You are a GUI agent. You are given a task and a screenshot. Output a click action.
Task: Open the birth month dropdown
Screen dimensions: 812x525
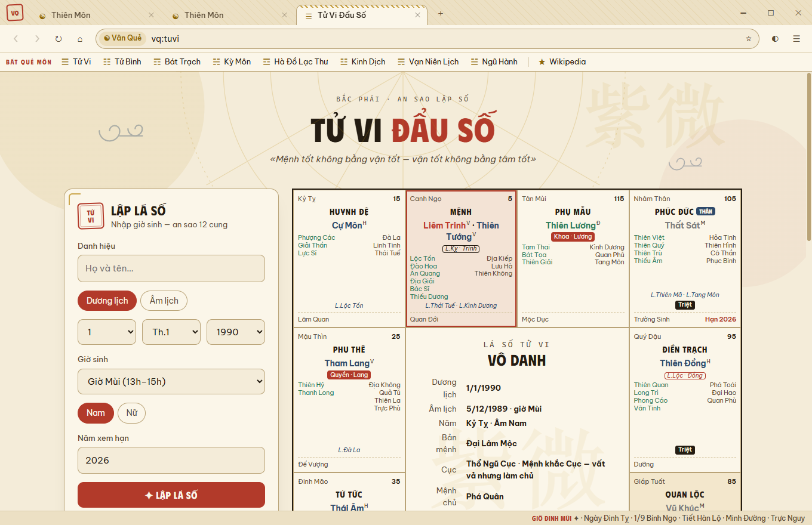[171, 332]
